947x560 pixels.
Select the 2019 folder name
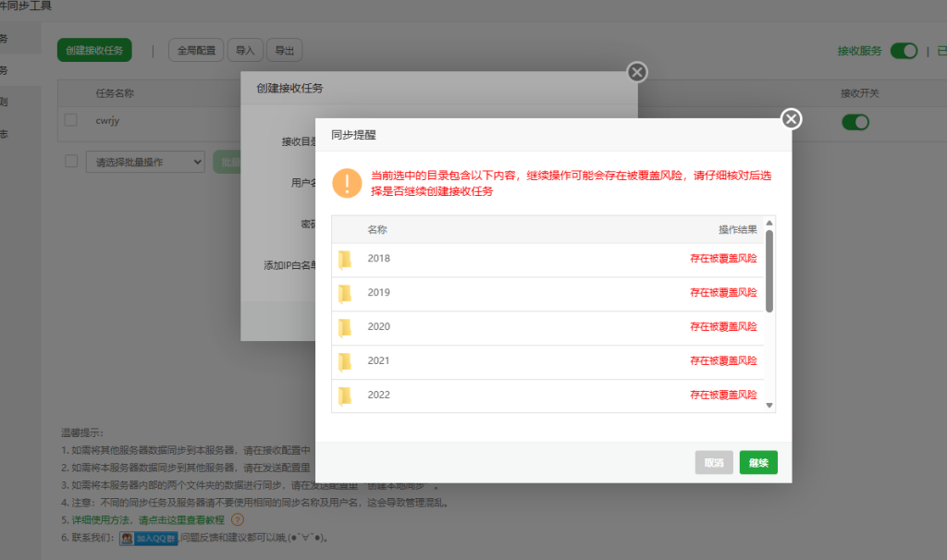point(378,292)
